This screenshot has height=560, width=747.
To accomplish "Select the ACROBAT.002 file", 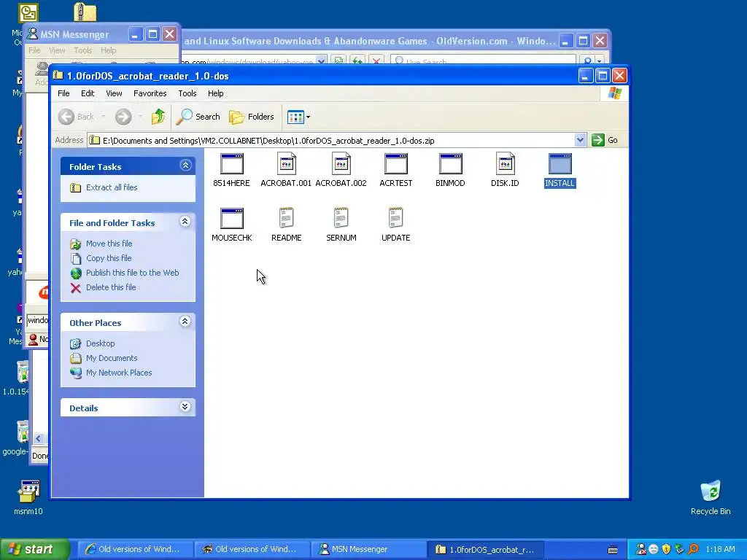I will [341, 170].
